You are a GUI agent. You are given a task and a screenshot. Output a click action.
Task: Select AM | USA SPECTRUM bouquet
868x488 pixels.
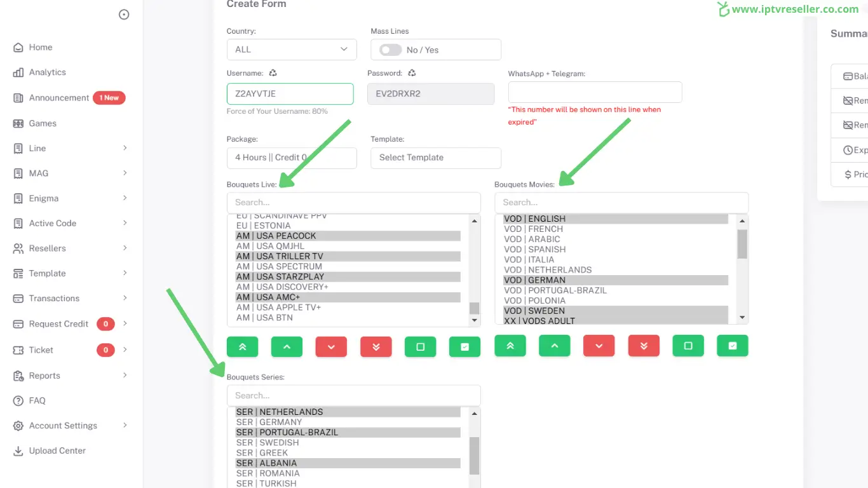279,266
